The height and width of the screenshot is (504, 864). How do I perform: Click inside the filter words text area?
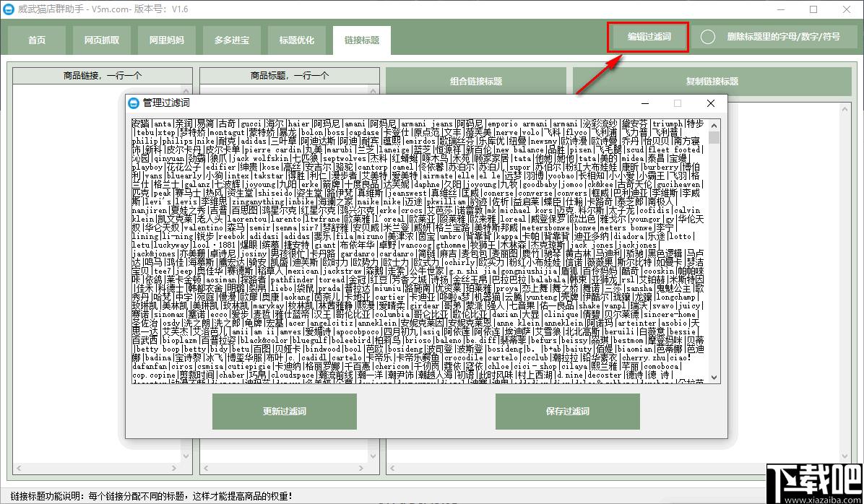[420, 251]
